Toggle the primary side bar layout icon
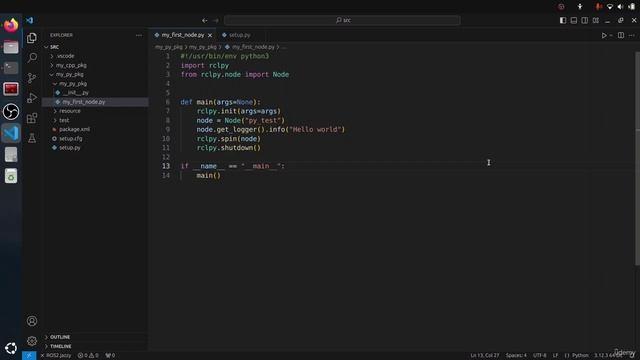The image size is (640, 360). point(563,20)
